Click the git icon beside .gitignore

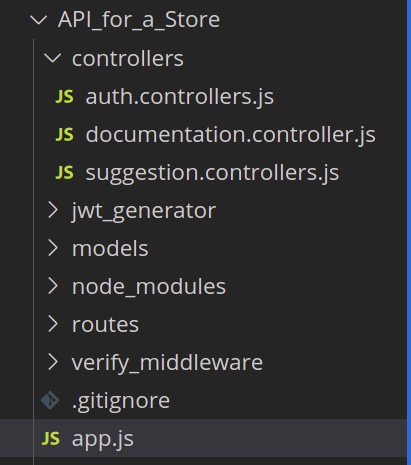coord(50,400)
